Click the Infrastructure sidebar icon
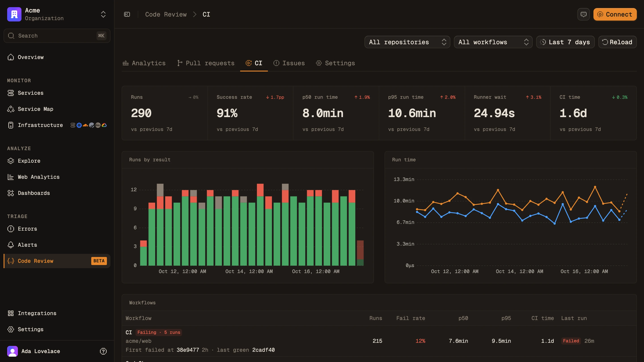The height and width of the screenshot is (362, 644). pos(11,125)
